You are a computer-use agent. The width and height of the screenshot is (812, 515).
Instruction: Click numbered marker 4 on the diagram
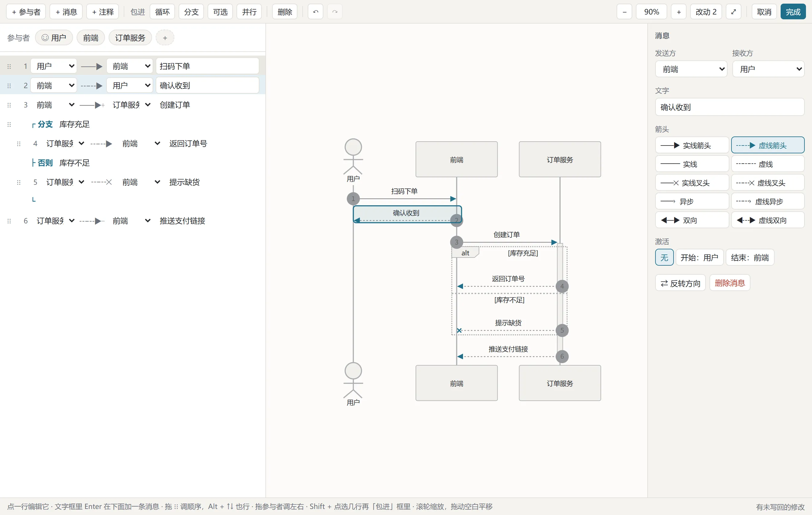point(562,286)
